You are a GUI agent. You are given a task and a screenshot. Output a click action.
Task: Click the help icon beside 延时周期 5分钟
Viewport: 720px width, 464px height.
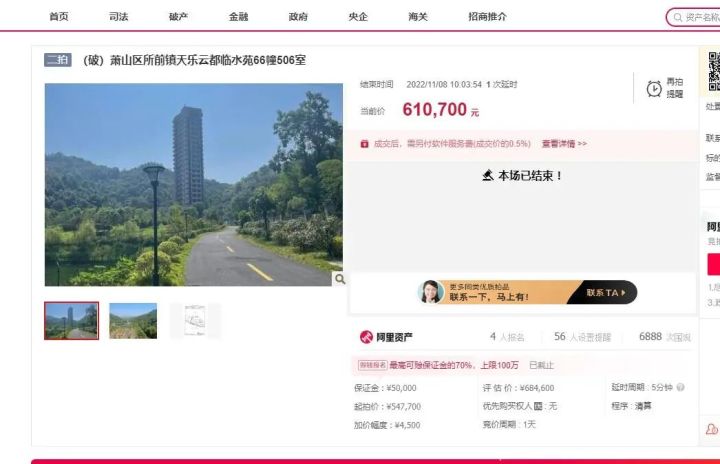(x=681, y=387)
